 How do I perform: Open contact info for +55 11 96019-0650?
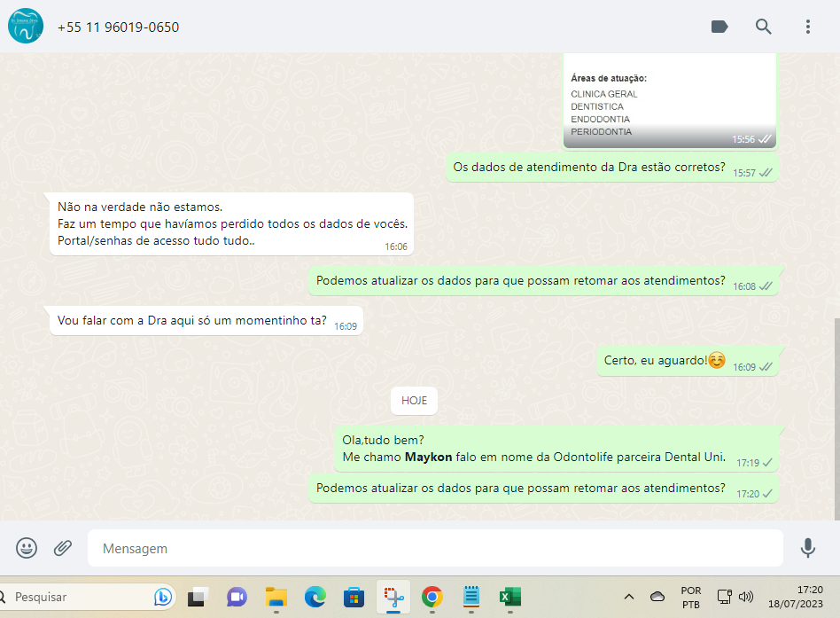(x=118, y=27)
